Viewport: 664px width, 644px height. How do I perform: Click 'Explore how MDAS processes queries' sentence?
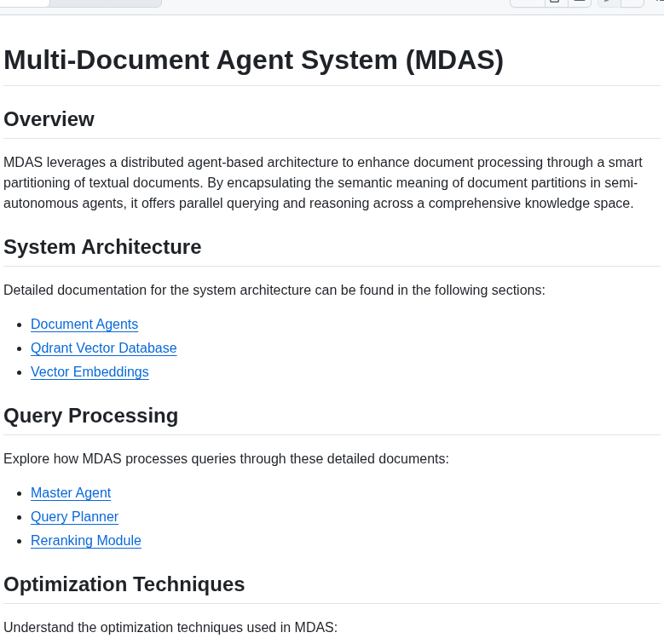click(x=226, y=458)
